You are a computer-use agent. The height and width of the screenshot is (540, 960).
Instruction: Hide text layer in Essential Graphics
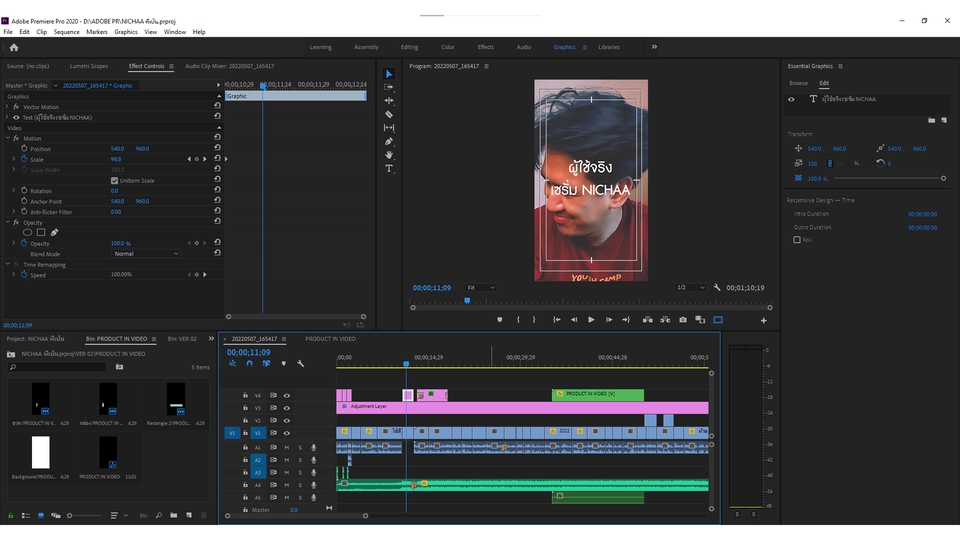(x=791, y=99)
